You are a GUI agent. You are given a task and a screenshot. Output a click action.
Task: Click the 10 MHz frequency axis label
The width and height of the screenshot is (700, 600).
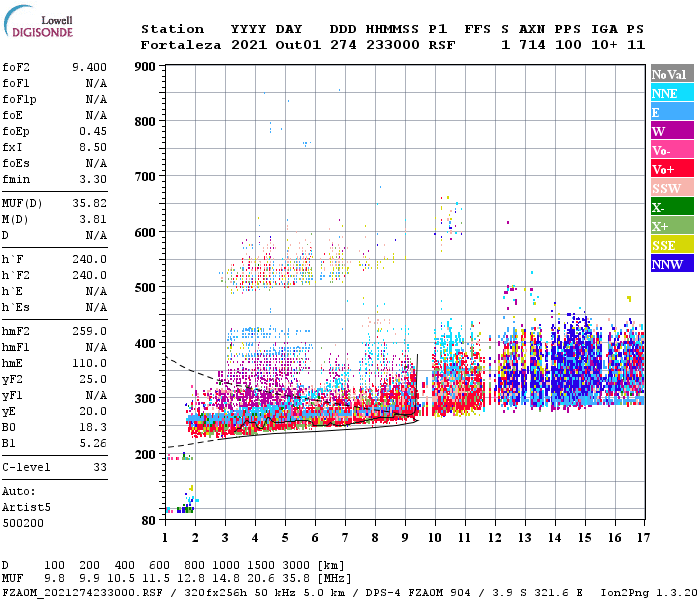pyautogui.click(x=435, y=538)
